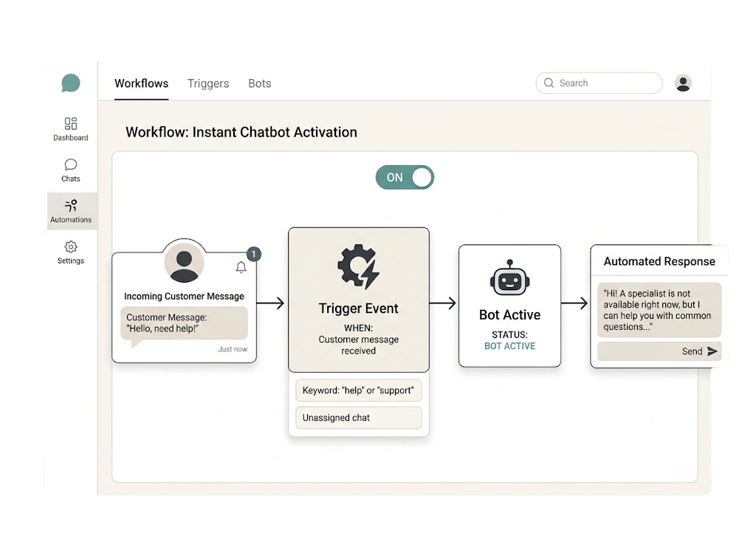The height and width of the screenshot is (547, 756).
Task: Click the "Incoming Customer Message" label
Action: pyautogui.click(x=184, y=297)
